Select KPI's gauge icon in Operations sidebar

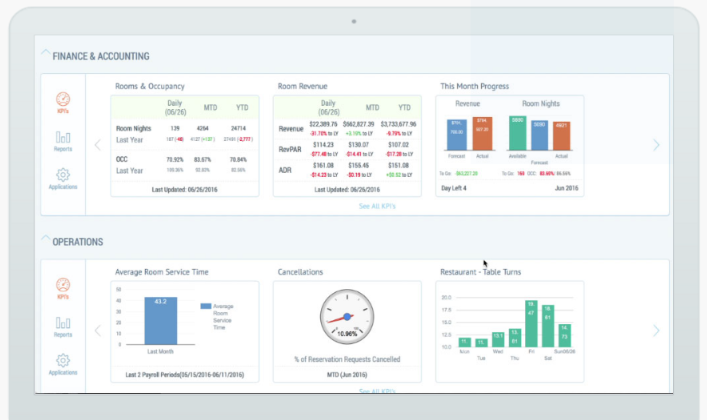[63, 288]
